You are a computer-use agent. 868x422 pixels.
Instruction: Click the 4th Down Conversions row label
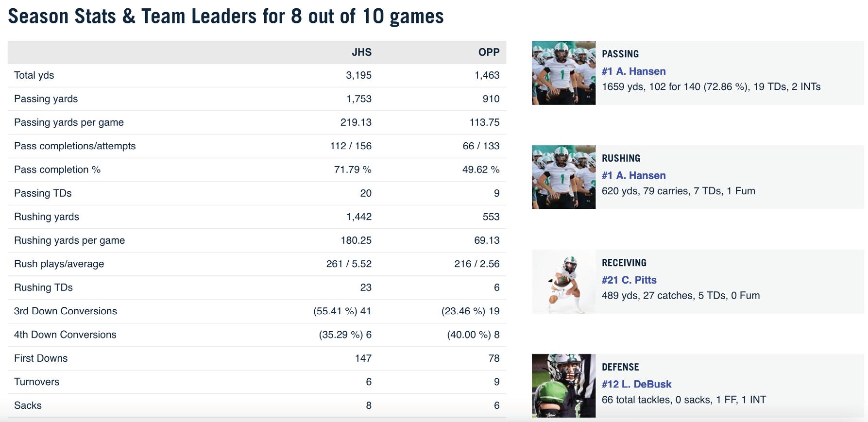[x=65, y=335]
